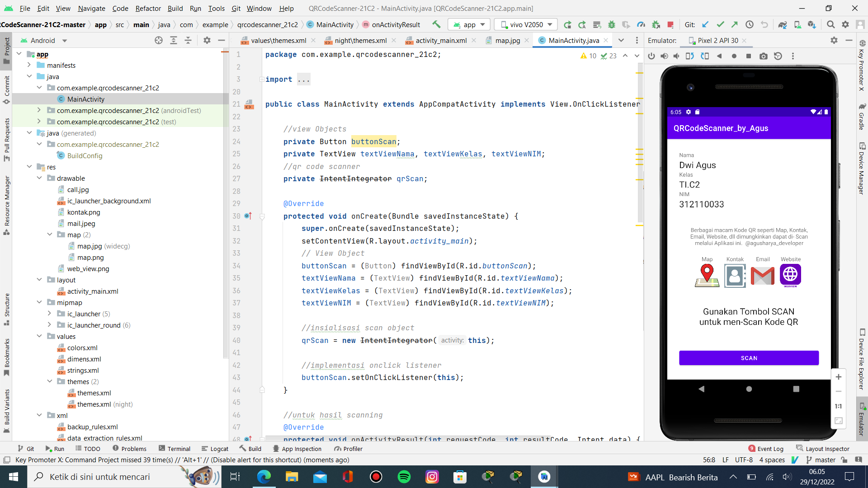Open Microsoft Edge from the taskbar
The height and width of the screenshot is (488, 868).
tap(264, 477)
